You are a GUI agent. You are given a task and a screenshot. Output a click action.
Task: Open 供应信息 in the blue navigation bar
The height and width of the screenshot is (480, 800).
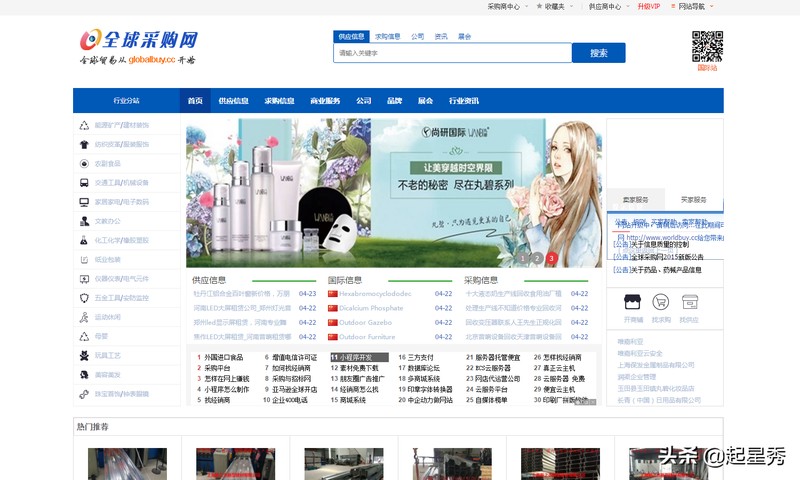(233, 100)
